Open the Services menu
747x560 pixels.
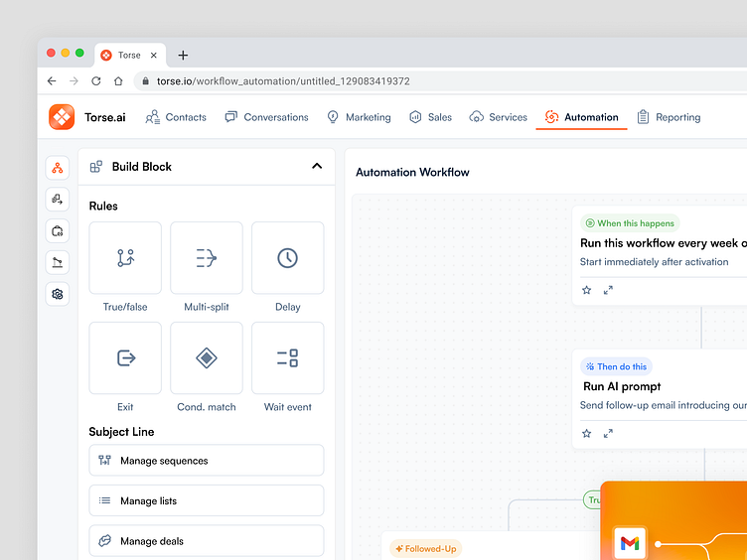pyautogui.click(x=498, y=117)
